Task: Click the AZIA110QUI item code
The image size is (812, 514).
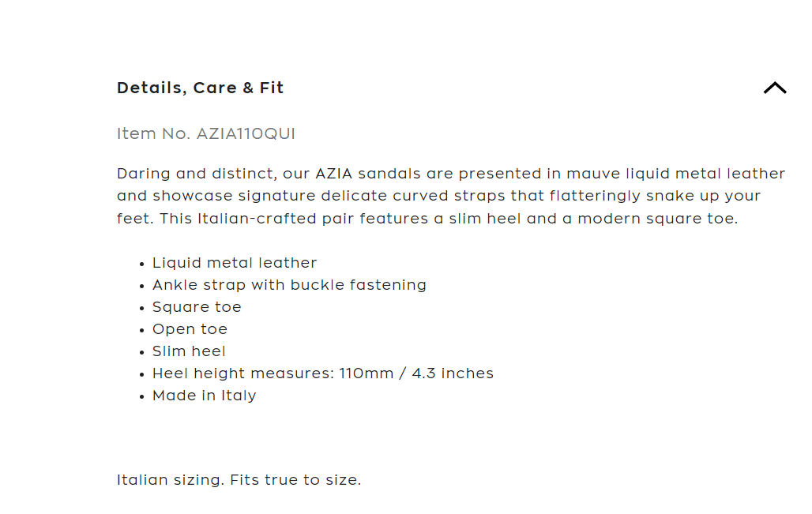Action: (246, 133)
